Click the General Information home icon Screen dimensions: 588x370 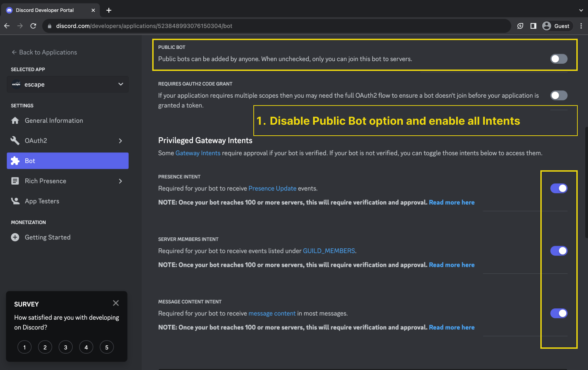[x=15, y=121]
